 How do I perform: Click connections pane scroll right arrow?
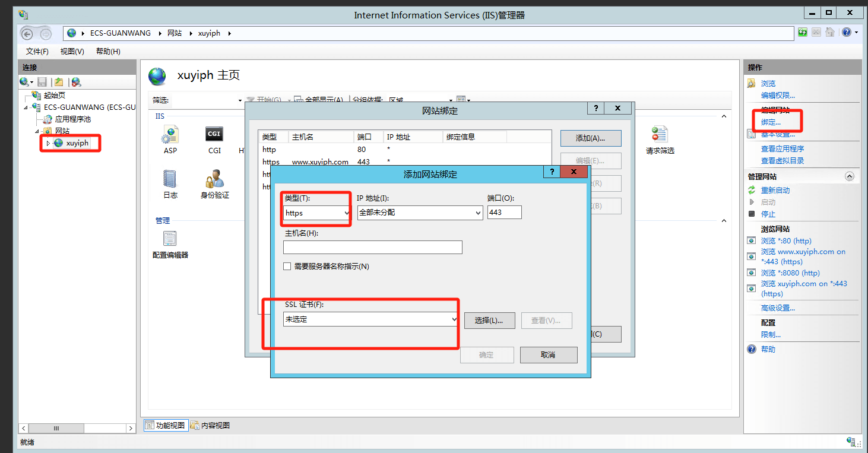pyautogui.click(x=131, y=428)
